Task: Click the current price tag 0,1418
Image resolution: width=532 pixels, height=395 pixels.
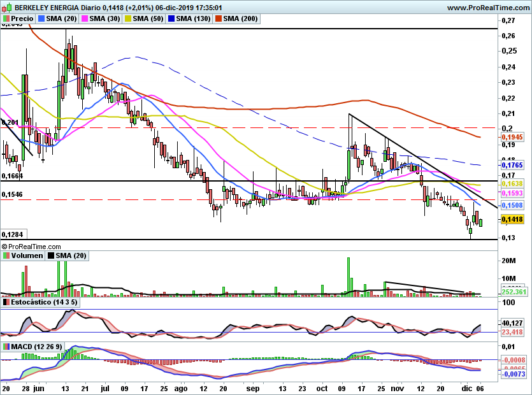Action: tap(512, 219)
